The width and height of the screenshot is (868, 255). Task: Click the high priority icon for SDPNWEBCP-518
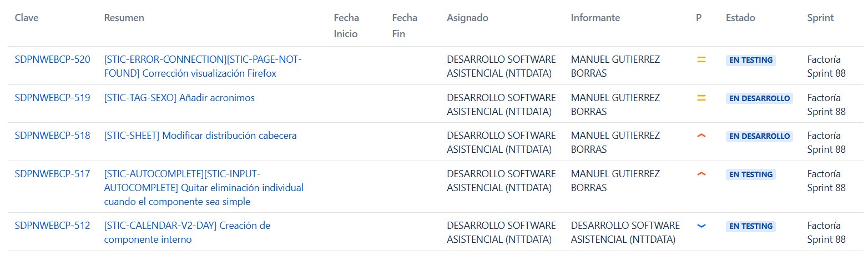tap(701, 136)
